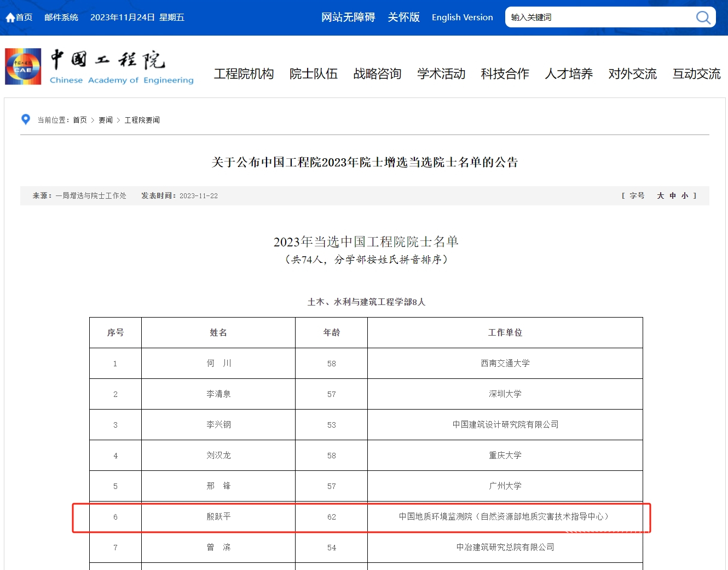
Task: Click the blue location pin icon
Action: click(25, 119)
